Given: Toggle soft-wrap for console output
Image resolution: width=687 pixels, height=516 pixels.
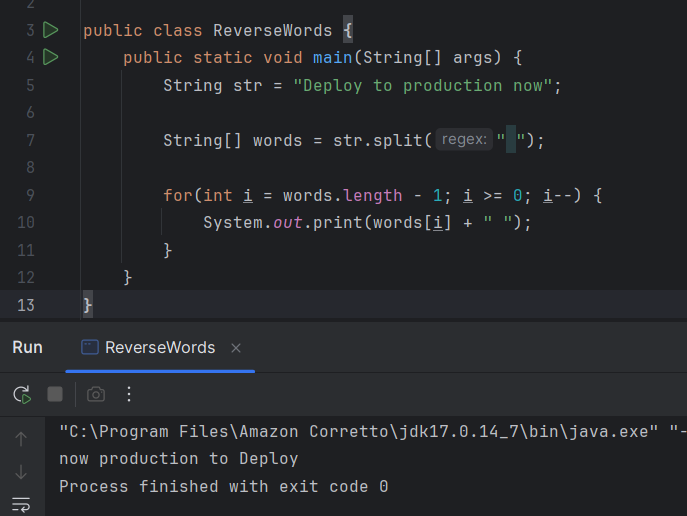Looking at the screenshot, I should pyautogui.click(x=21, y=503).
